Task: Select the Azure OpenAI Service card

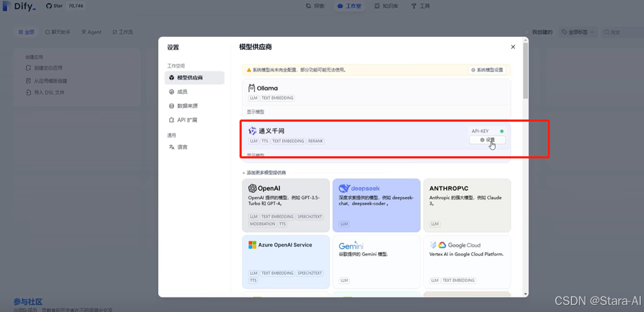Action: tap(286, 262)
